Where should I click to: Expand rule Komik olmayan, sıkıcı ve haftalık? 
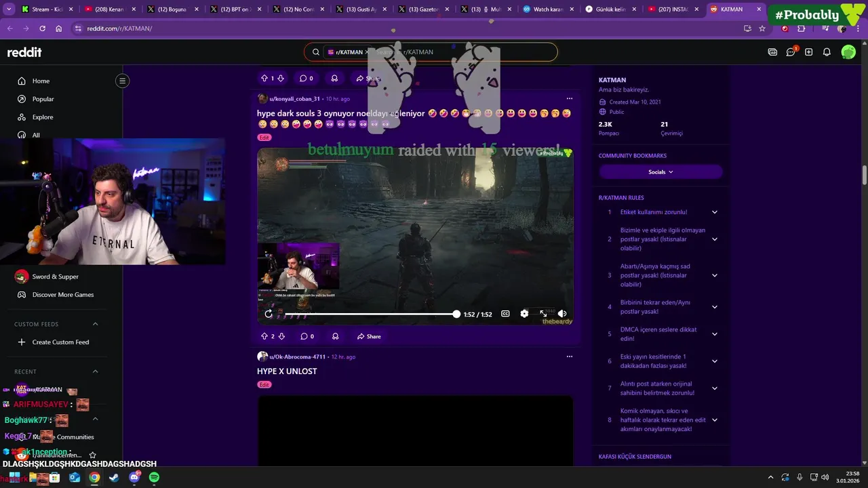point(714,420)
